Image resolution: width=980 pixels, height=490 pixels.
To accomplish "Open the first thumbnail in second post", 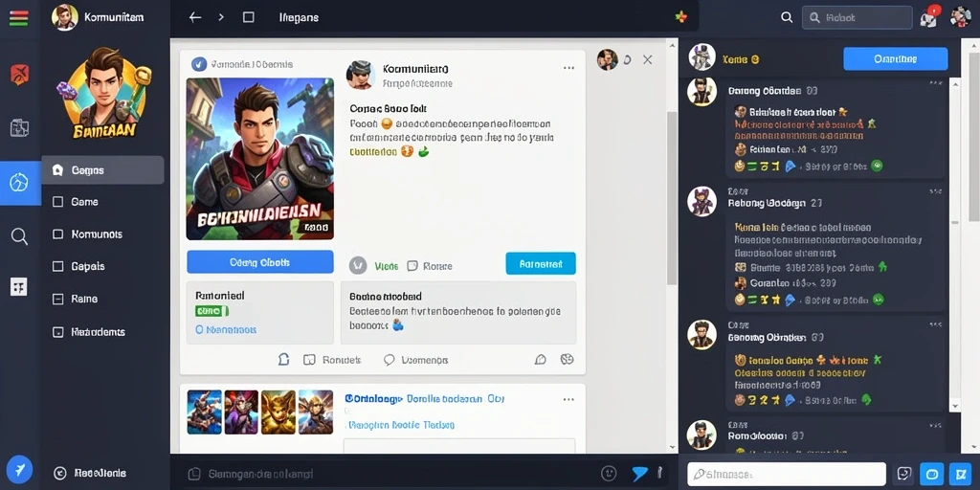I will (x=205, y=412).
